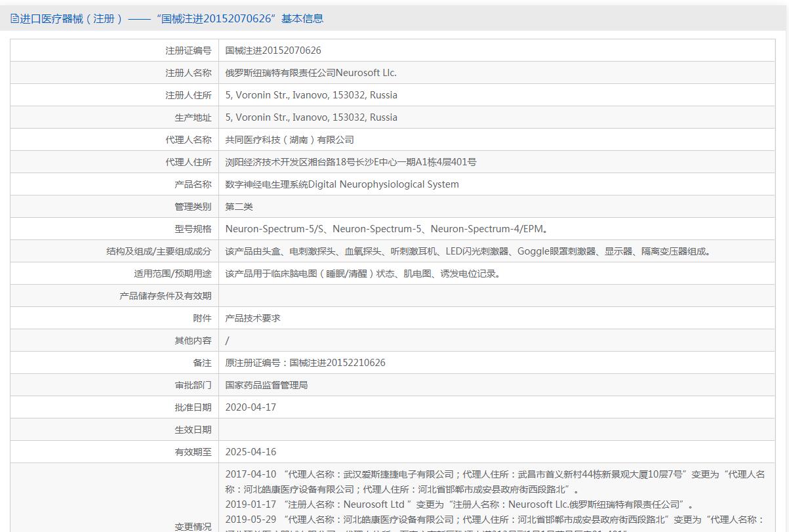Click the approval date 2020-04-17

click(x=251, y=407)
